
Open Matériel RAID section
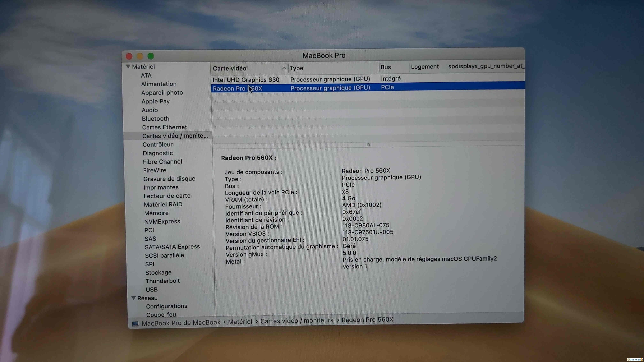click(163, 204)
